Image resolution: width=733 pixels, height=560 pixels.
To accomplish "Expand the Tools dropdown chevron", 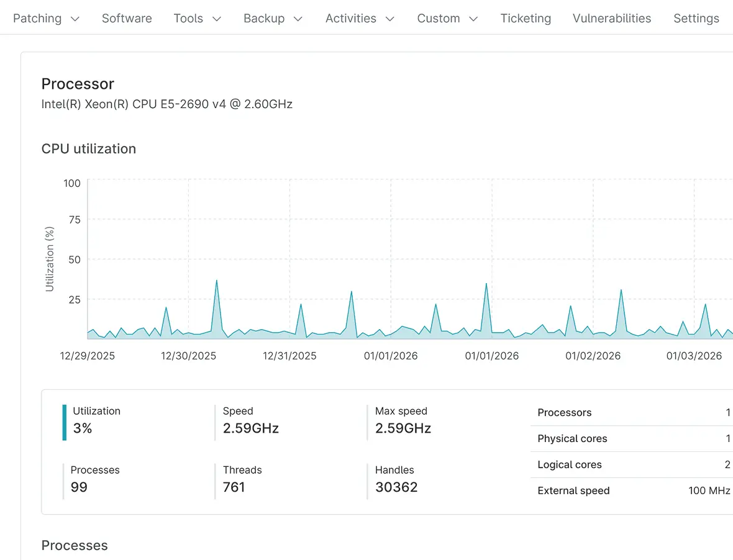I will [x=216, y=19].
